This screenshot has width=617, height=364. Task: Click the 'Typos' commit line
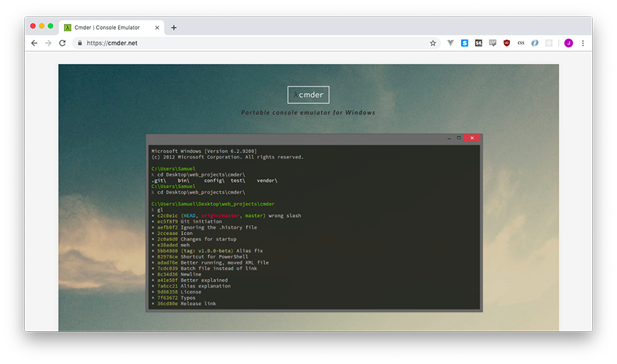coord(173,298)
